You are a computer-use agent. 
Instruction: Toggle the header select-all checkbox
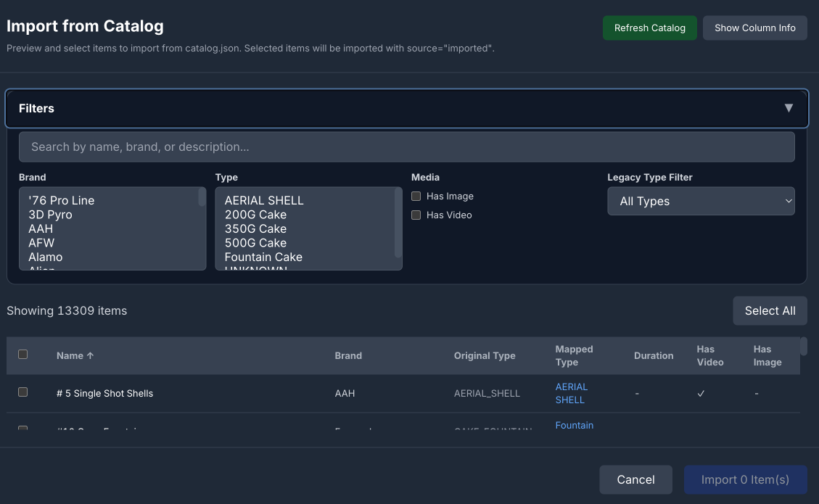click(x=23, y=355)
